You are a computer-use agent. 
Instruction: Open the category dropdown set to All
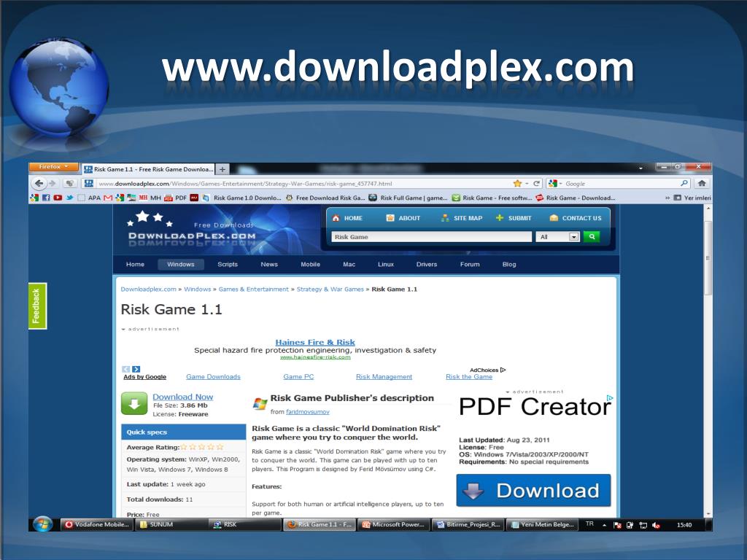(557, 237)
